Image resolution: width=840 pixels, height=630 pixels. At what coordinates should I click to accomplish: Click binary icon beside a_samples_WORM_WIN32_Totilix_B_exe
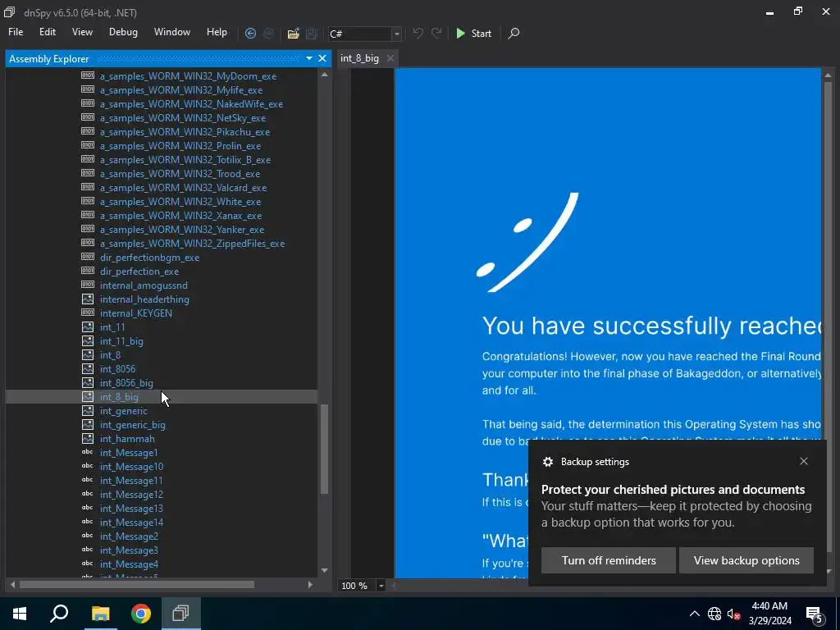(x=87, y=159)
